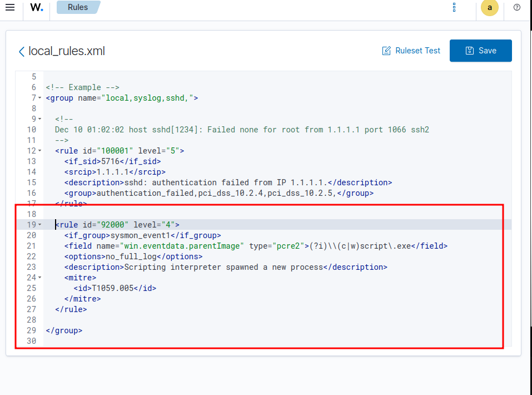Collapse the group block at line 7
The height and width of the screenshot is (395, 532).
click(40, 98)
